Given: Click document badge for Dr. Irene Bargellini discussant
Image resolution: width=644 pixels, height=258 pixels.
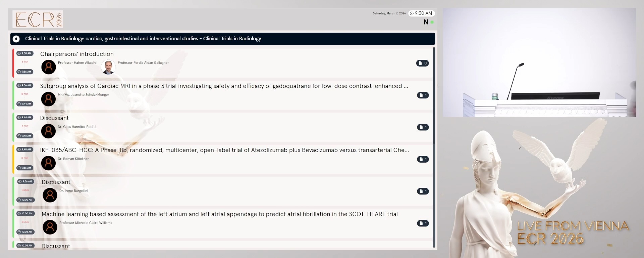Looking at the screenshot, I should click(423, 191).
